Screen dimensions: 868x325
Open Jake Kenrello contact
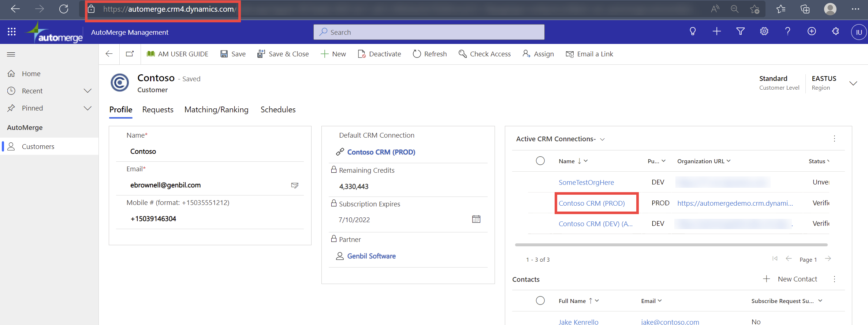pyautogui.click(x=578, y=322)
